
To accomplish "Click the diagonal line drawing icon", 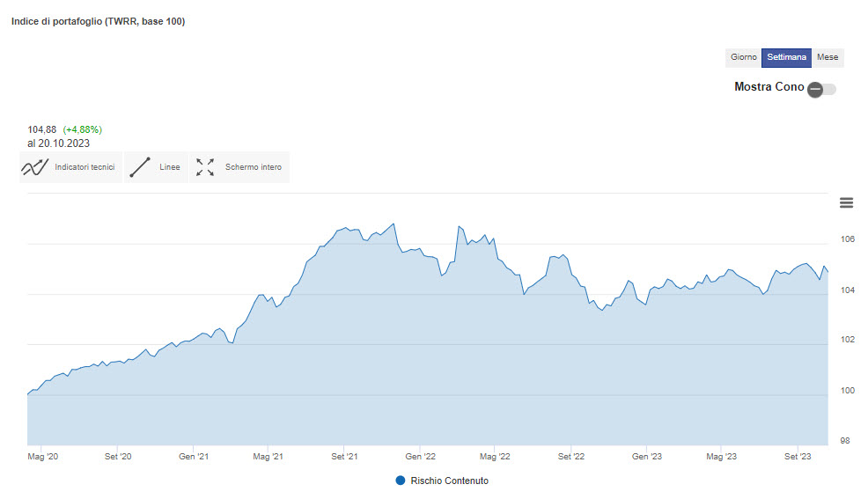I will tap(140, 167).
